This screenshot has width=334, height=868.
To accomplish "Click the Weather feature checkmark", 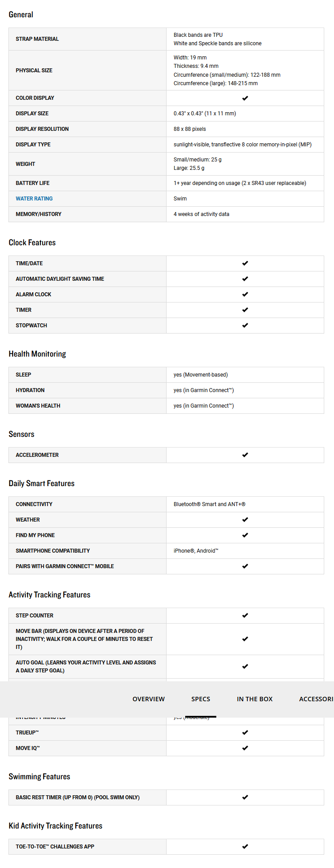I will click(245, 520).
